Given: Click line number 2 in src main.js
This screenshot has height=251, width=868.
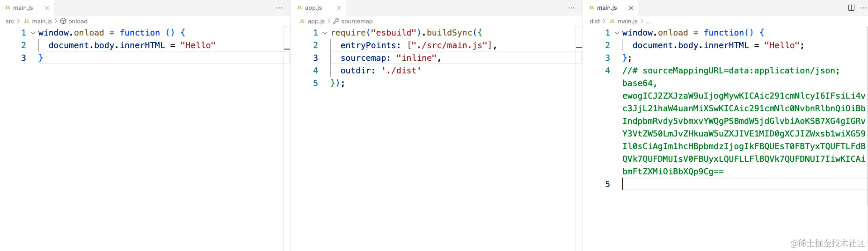Looking at the screenshot, I should 23,45.
